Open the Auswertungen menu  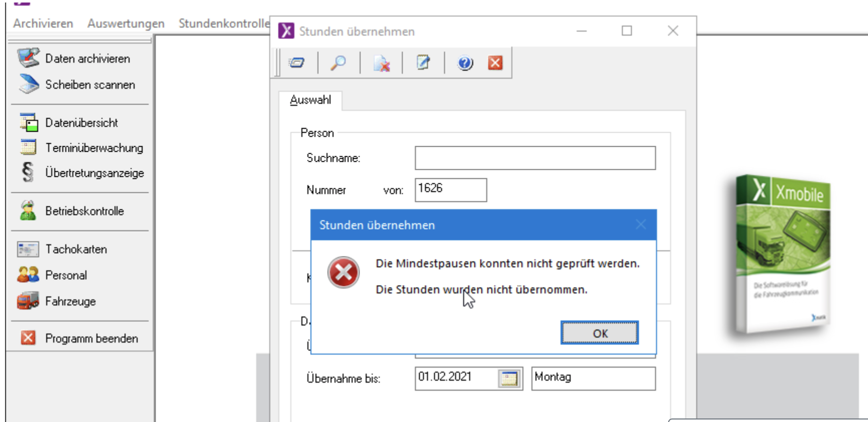point(126,24)
